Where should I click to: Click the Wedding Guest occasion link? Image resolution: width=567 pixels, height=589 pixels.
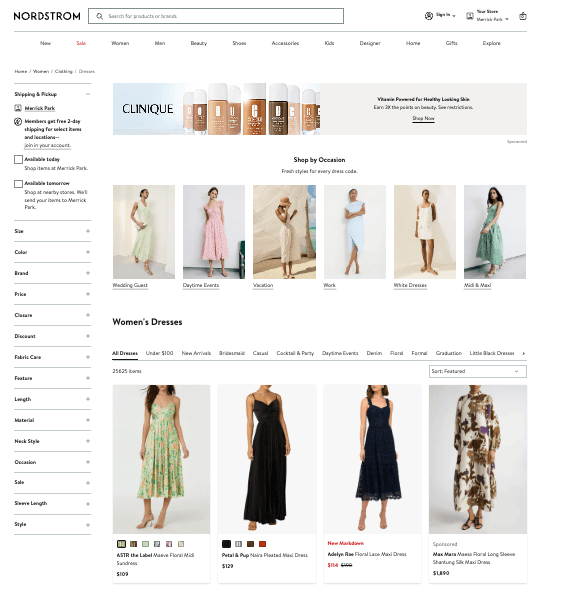(130, 285)
